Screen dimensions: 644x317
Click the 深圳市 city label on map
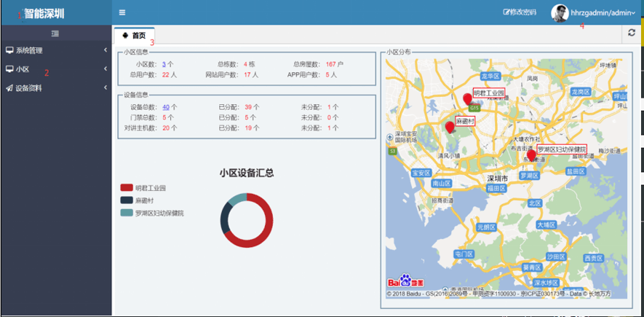498,179
